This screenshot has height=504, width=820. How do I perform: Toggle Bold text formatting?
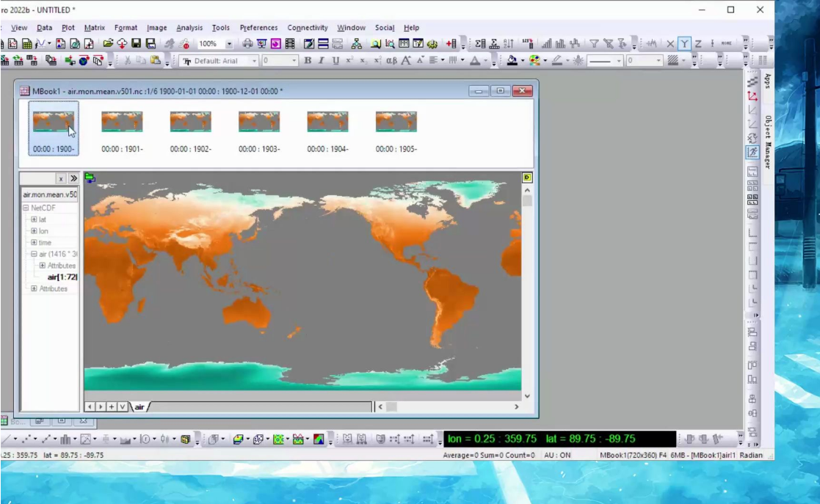click(x=308, y=61)
